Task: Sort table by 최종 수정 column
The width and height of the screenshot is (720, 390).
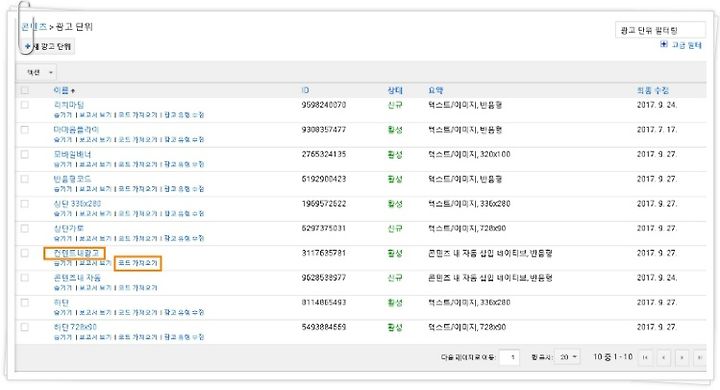Action: pyautogui.click(x=652, y=90)
